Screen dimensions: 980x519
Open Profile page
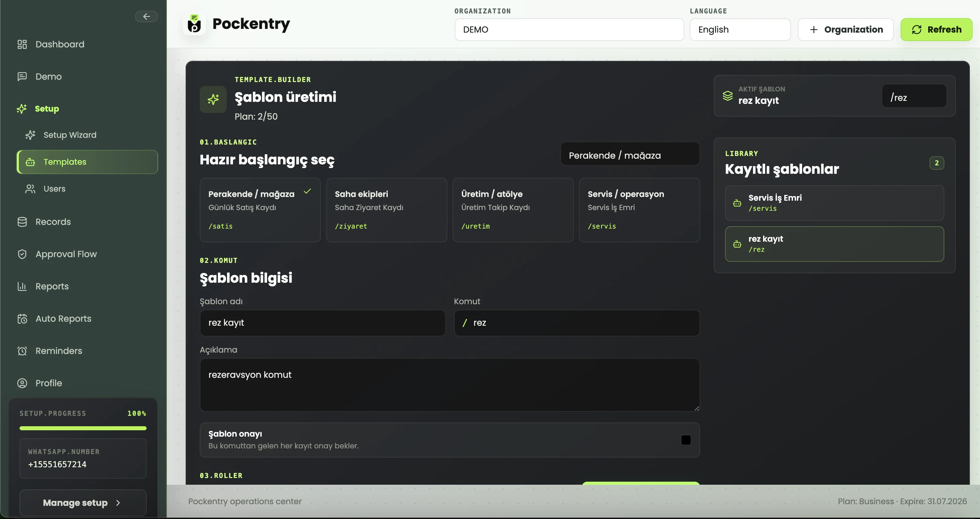click(x=87, y=383)
